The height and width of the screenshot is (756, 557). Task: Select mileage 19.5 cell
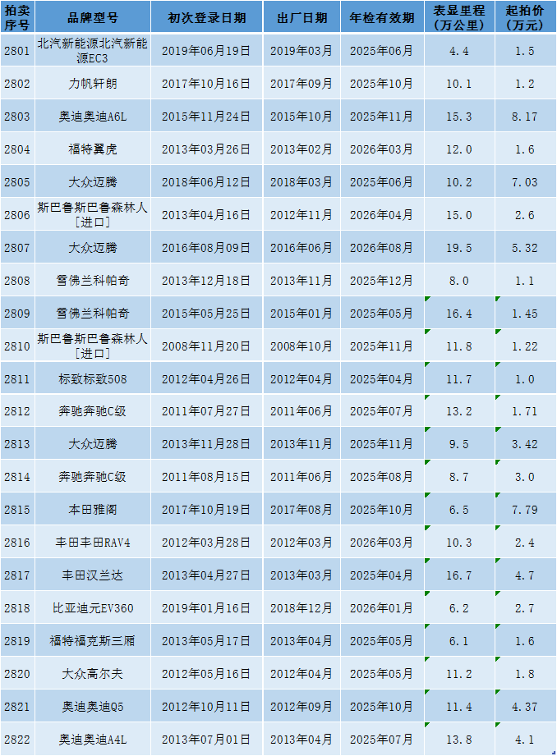click(459, 247)
